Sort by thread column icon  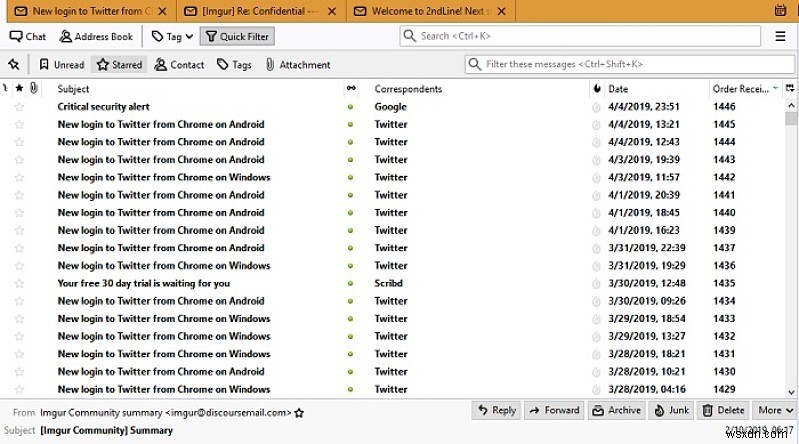(x=5, y=88)
